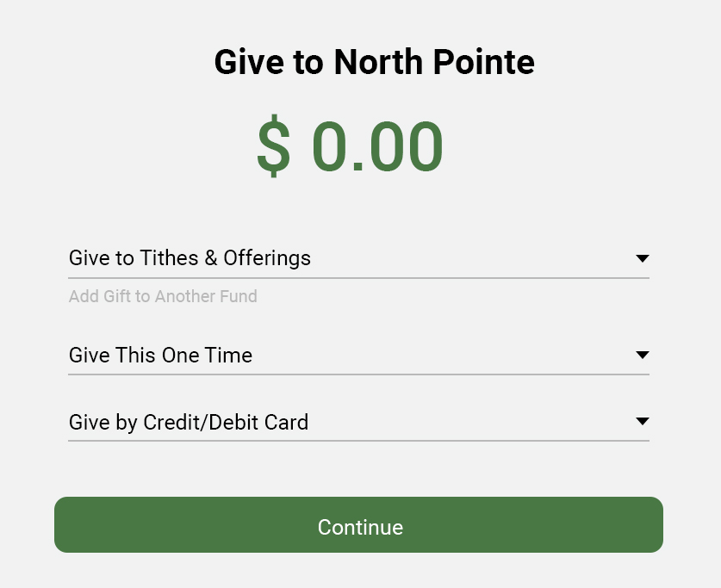Focus the green donation amount display

(351, 147)
